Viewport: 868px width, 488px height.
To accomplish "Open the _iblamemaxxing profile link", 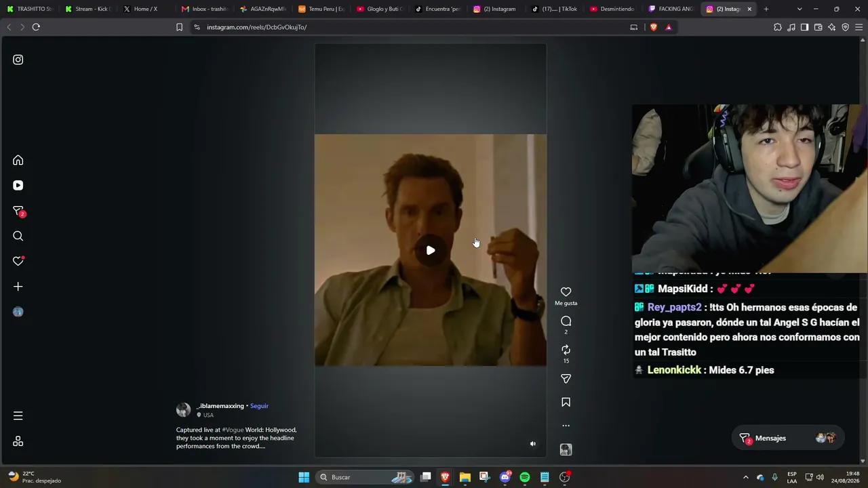I will coord(220,406).
